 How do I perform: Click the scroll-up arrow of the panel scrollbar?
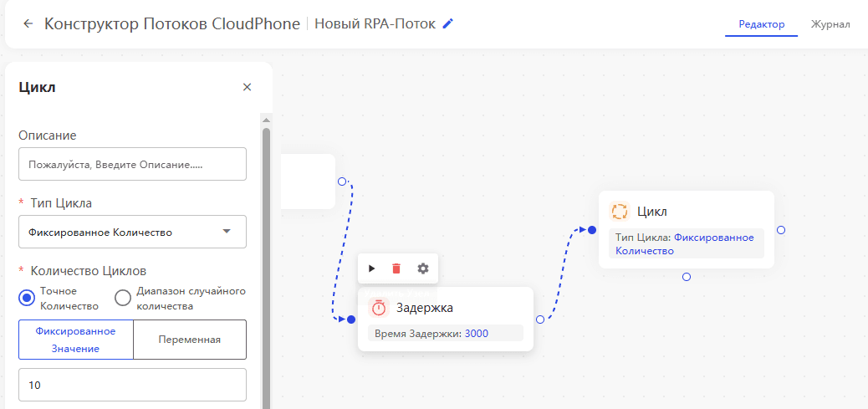(x=266, y=120)
